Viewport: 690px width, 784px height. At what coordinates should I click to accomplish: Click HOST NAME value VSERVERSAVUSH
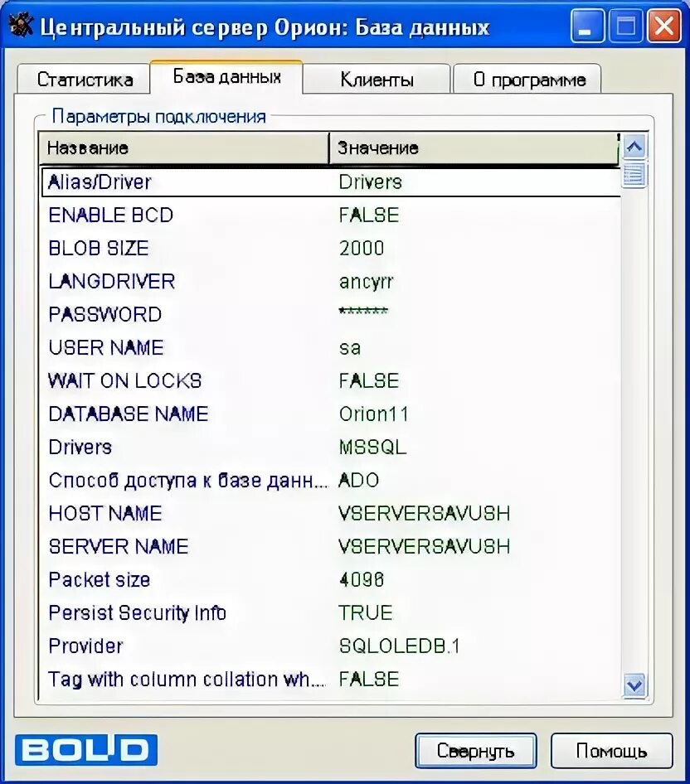(x=425, y=514)
